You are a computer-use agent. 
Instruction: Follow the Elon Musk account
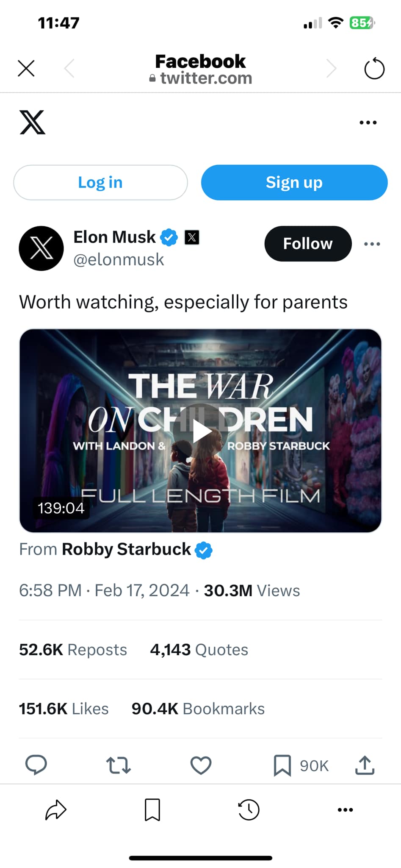click(x=308, y=244)
